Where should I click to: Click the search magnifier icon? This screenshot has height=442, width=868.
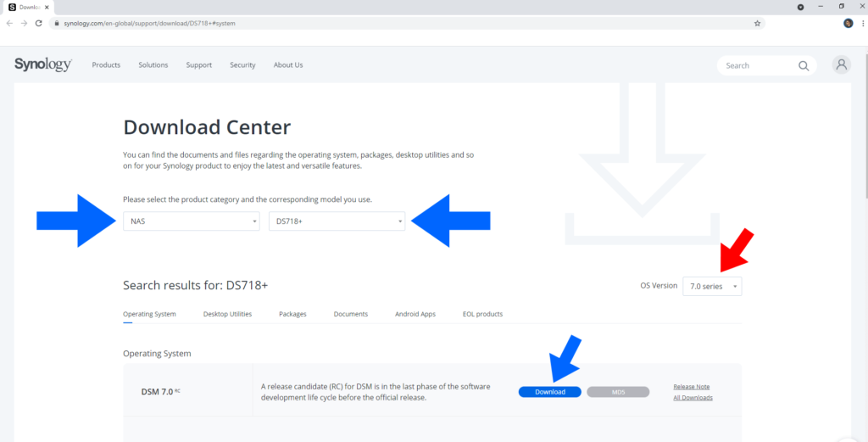pyautogui.click(x=804, y=65)
